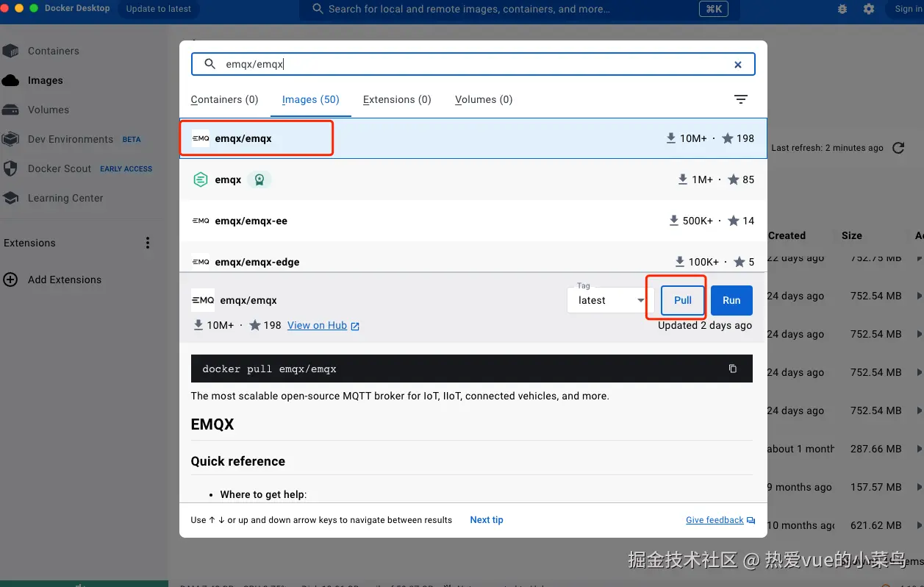Click the Add Extensions plus icon

click(10, 280)
